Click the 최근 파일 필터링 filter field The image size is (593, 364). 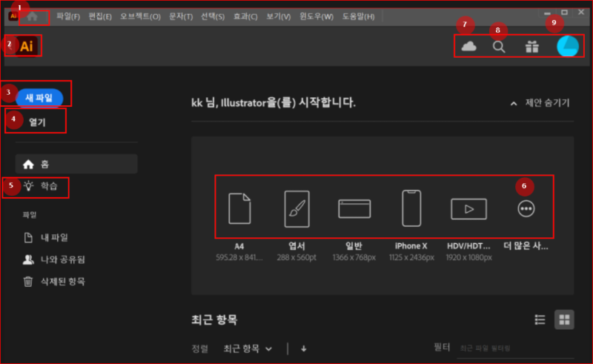point(516,348)
